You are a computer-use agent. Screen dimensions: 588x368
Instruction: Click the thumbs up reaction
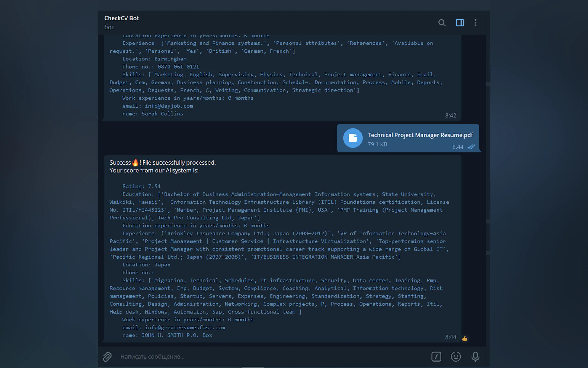465,338
